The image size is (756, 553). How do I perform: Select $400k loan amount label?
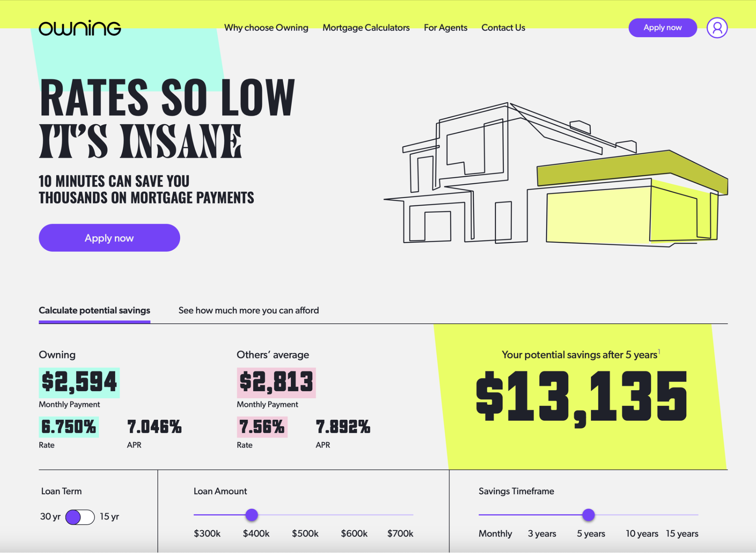coord(256,534)
